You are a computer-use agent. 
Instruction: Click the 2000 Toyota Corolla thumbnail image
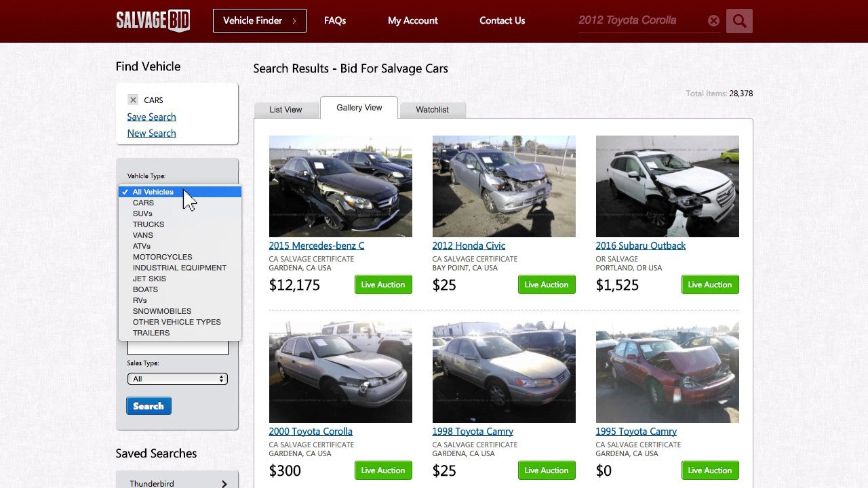tap(340, 372)
